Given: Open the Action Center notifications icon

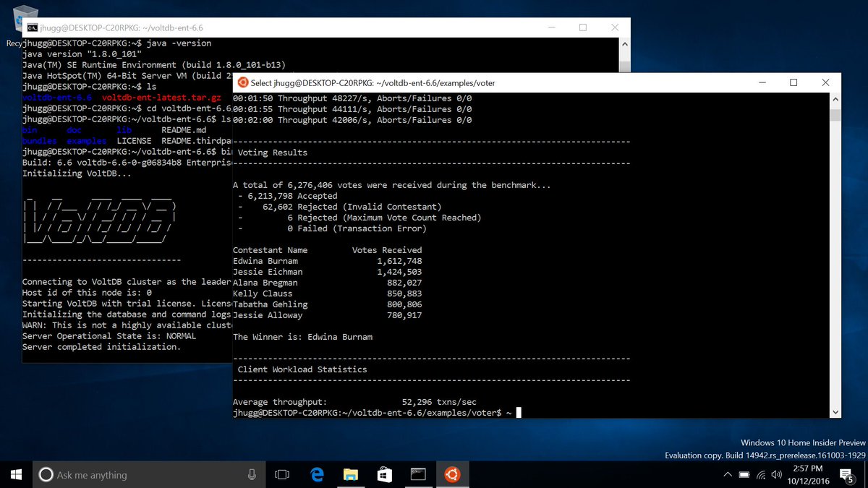Looking at the screenshot, I should point(848,475).
